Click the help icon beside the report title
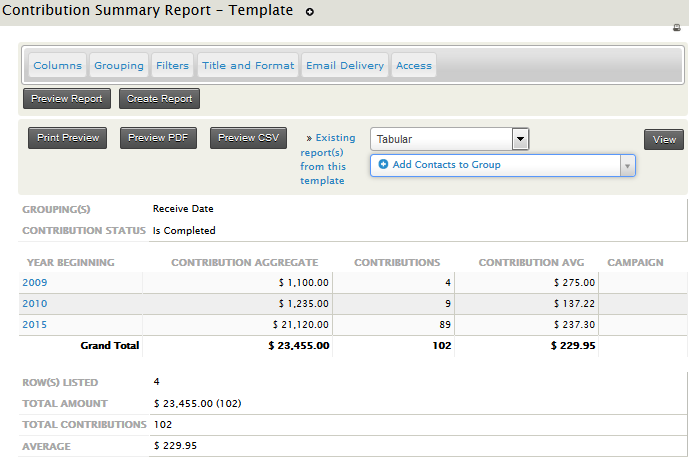The width and height of the screenshot is (689, 459). (310, 12)
